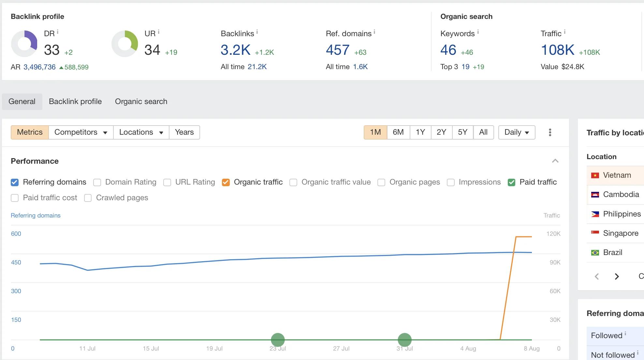Open Traffic 108K link
The image size is (644, 360).
(x=558, y=50)
